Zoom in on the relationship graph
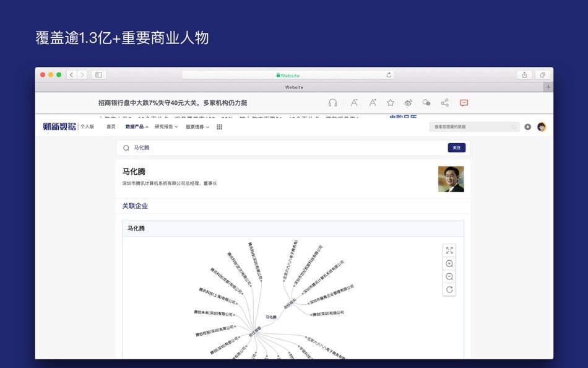588x368 pixels. click(x=449, y=263)
